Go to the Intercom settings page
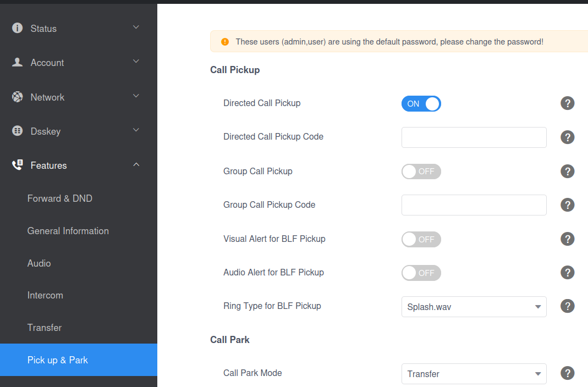 coord(45,295)
